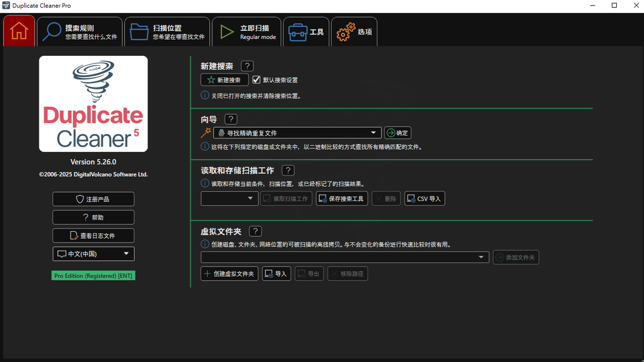Open the saved scan job dropdown
The height and width of the screenshot is (362, 644).
point(230,198)
